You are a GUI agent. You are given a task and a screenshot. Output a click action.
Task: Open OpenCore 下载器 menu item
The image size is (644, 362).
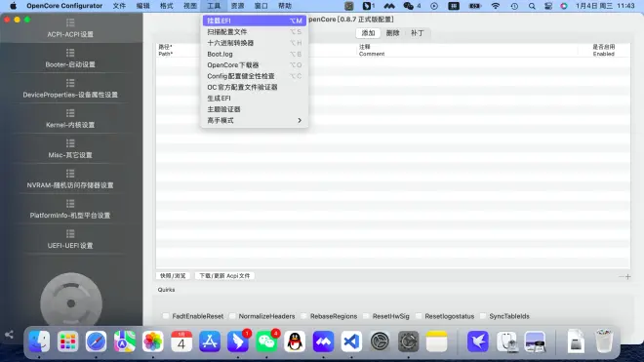tap(255, 65)
